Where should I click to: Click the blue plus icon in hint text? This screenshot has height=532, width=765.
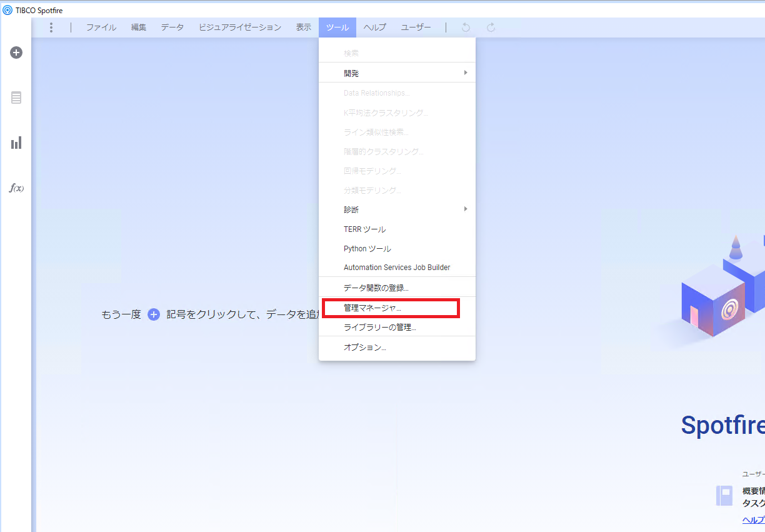154,314
